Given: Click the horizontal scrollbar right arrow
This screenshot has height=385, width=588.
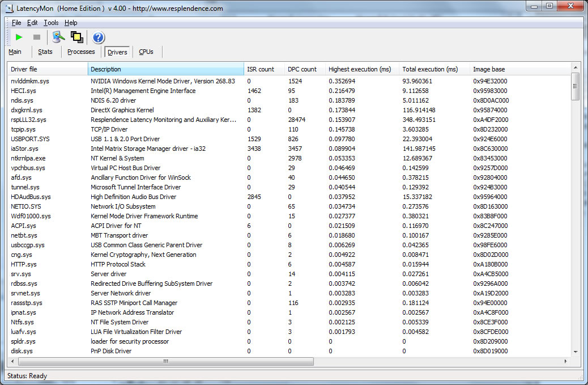Looking at the screenshot, I should point(565,361).
